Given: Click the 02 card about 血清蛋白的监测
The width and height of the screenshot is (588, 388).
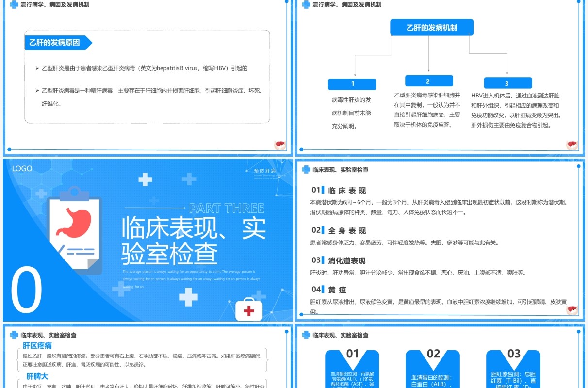Looking at the screenshot, I should click(433, 369).
